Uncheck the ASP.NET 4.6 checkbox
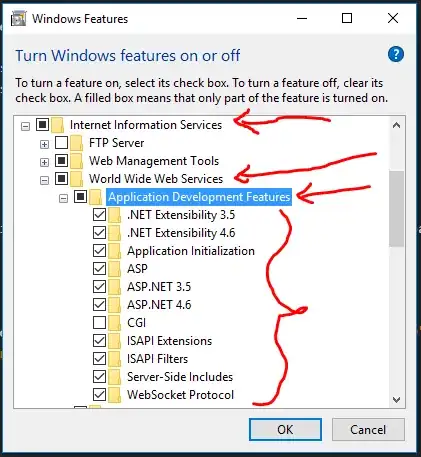421x457 pixels. tap(99, 305)
